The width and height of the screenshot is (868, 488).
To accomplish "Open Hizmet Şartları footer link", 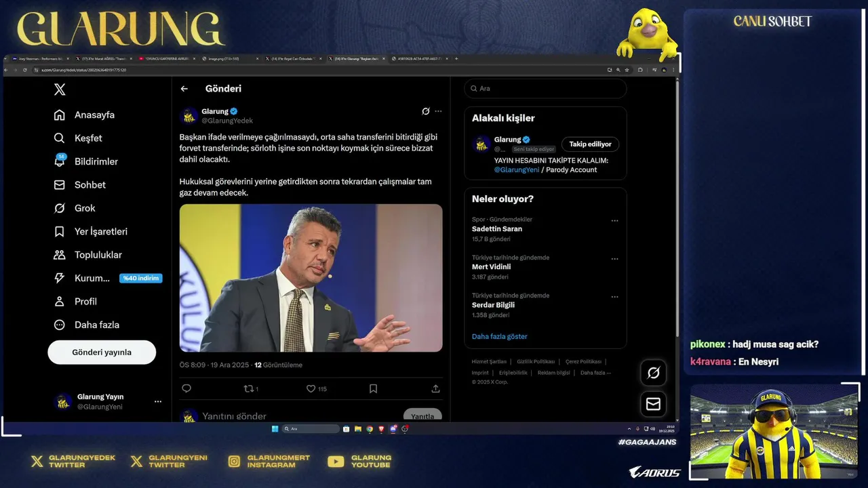I will 489,362.
